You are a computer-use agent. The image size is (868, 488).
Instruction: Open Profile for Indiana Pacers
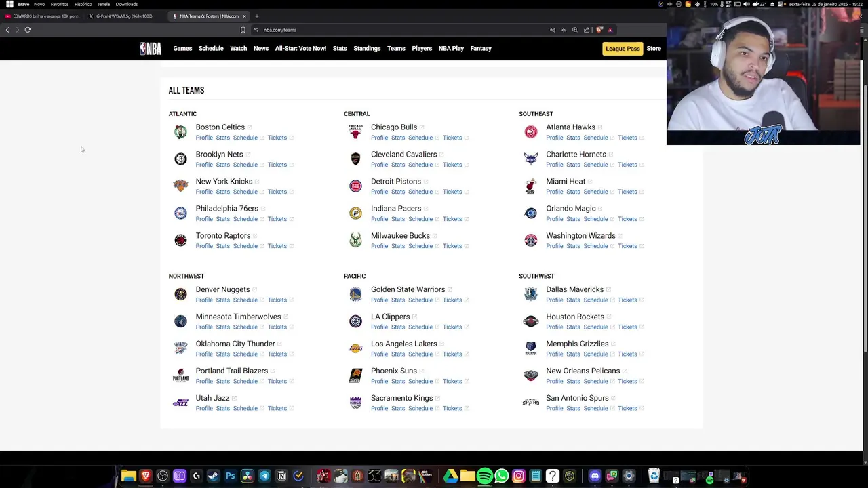pyautogui.click(x=379, y=219)
